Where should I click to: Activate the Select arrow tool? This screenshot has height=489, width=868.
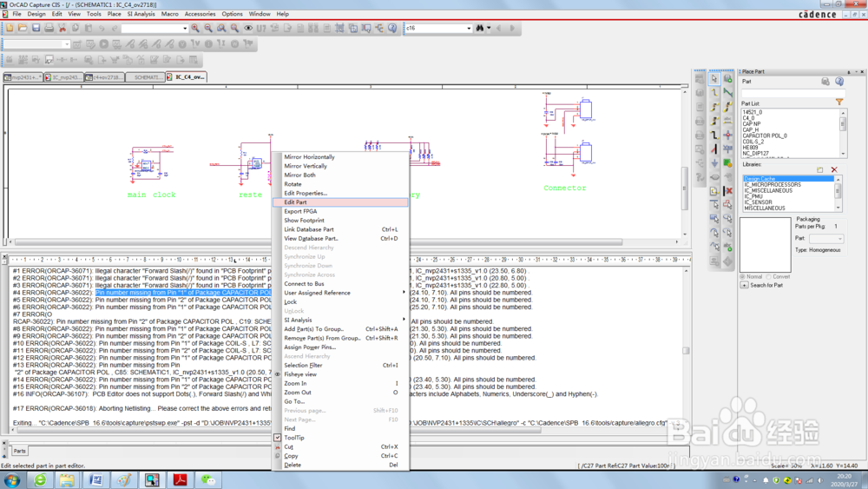pyautogui.click(x=714, y=78)
